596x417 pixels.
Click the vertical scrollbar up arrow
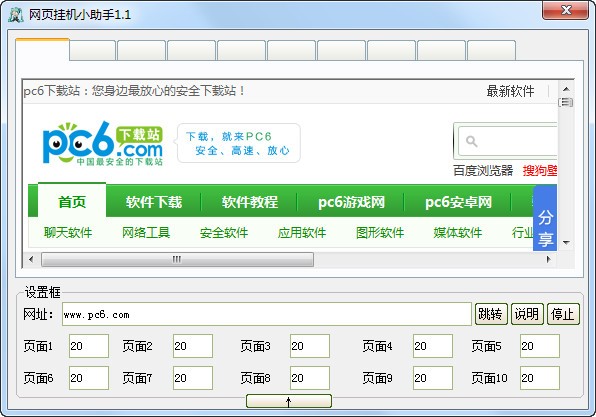[566, 89]
